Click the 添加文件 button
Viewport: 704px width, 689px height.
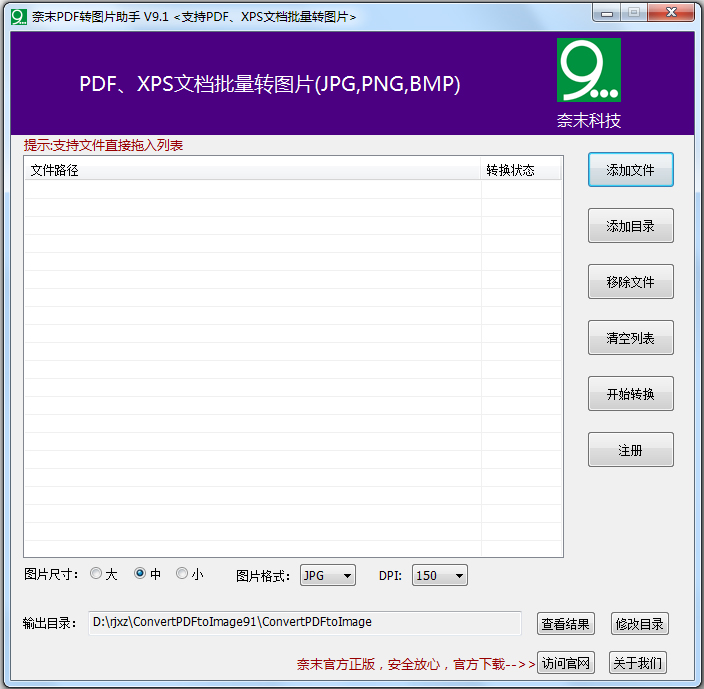click(630, 170)
